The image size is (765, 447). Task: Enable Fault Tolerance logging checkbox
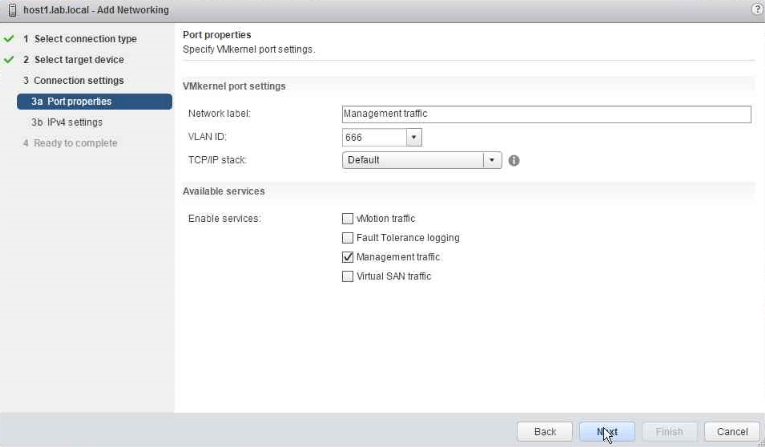[x=348, y=238]
